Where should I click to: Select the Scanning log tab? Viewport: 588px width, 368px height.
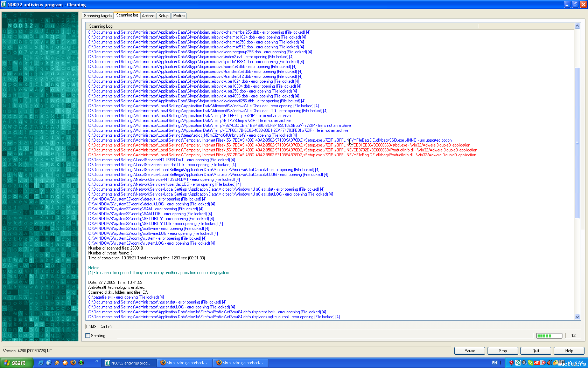coord(127,15)
